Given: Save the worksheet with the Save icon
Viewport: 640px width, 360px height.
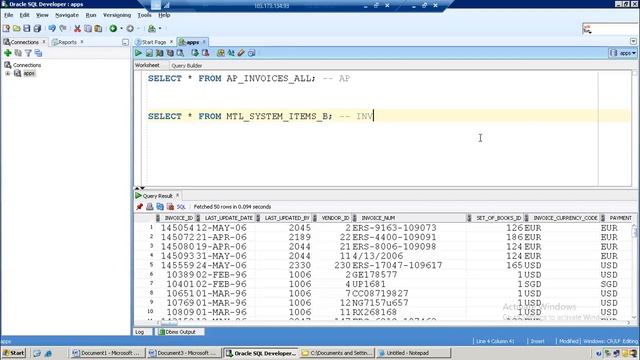Looking at the screenshot, I should (x=27, y=29).
